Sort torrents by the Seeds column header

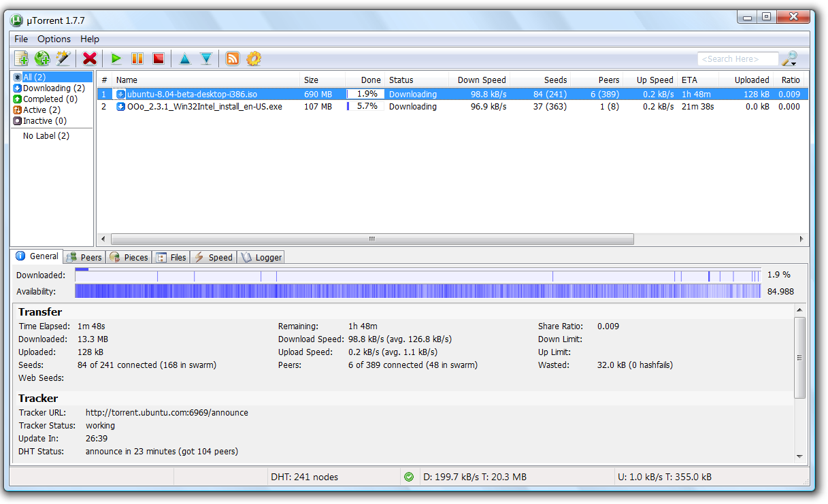541,80
